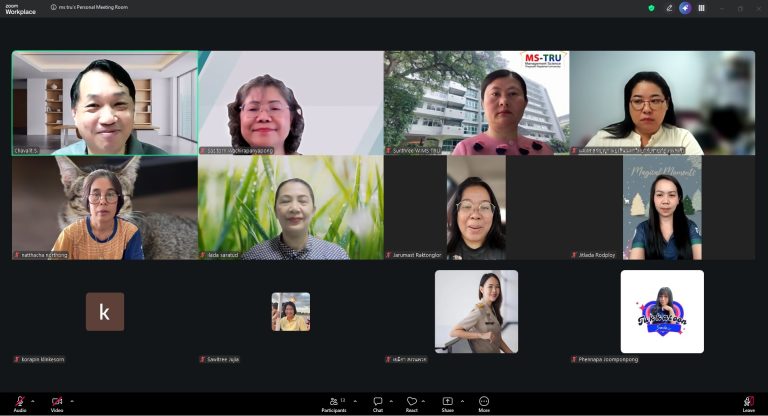
Task: Change the gallery view layout
Action: 701,8
